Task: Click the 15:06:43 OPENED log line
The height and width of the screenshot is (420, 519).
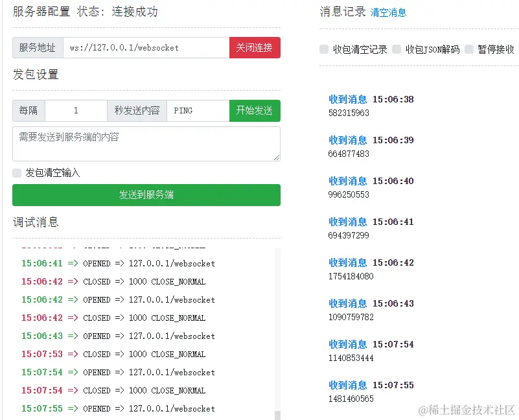Action: click(x=118, y=336)
